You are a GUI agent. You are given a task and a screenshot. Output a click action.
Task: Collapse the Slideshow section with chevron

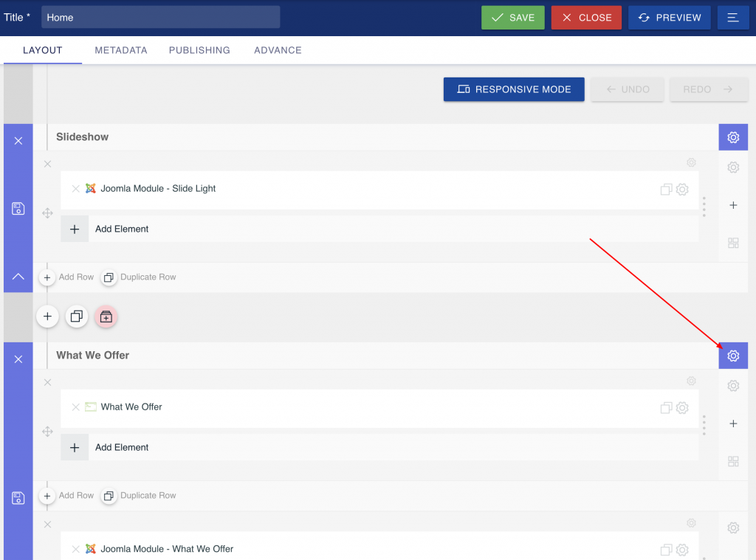(18, 277)
